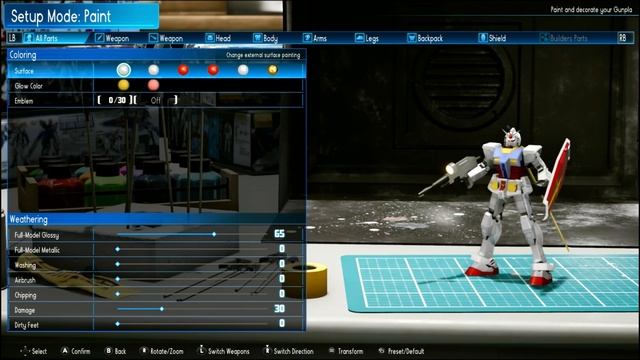Click the Weathering section header
This screenshot has width=640, height=360.
pyautogui.click(x=156, y=220)
